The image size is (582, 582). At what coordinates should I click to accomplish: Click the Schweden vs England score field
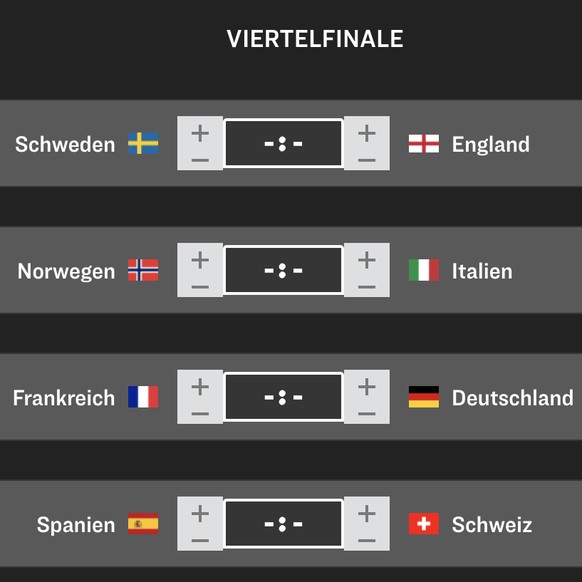pos(284,143)
